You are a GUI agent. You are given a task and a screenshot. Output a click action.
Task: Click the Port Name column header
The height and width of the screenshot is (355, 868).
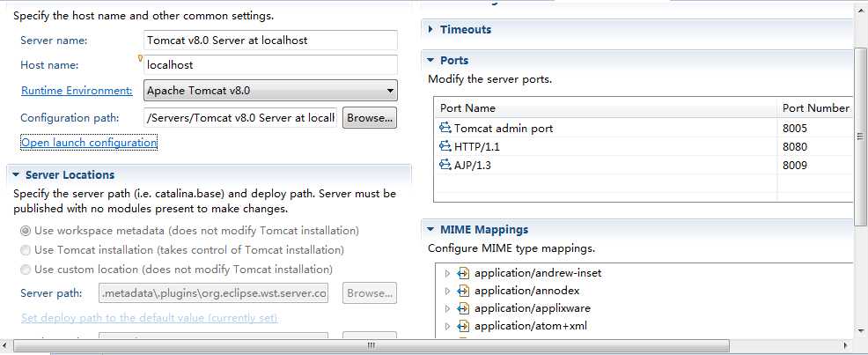606,108
